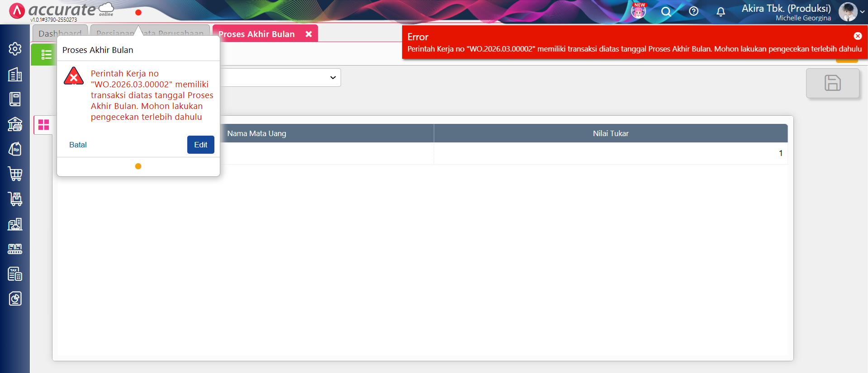868x373 pixels.
Task: Open the Settings gear in sidebar
Action: click(x=15, y=49)
